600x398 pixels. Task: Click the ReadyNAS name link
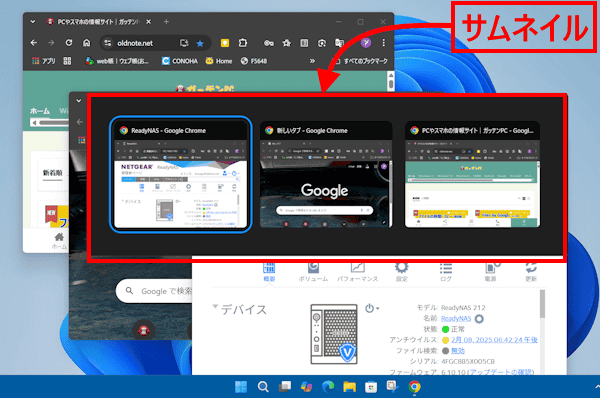click(x=456, y=318)
